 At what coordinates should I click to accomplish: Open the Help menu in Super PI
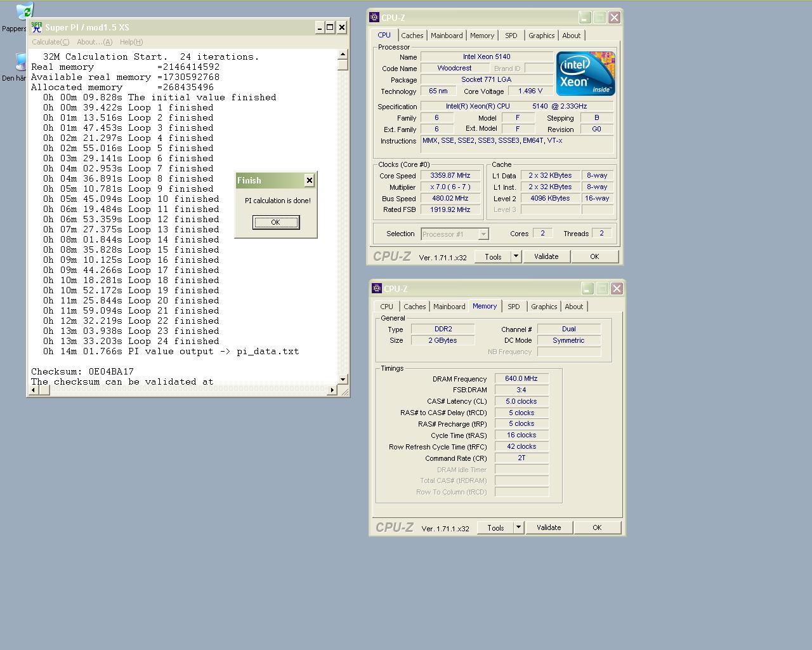tap(131, 42)
